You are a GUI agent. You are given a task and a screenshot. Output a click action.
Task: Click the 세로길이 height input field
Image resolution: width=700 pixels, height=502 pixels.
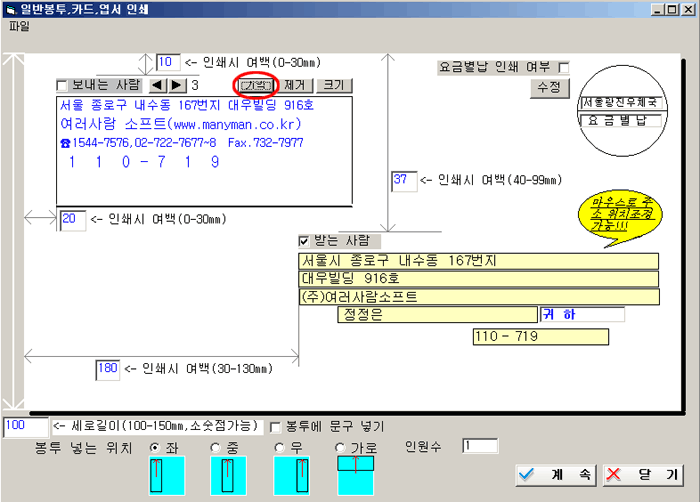pyautogui.click(x=25, y=427)
